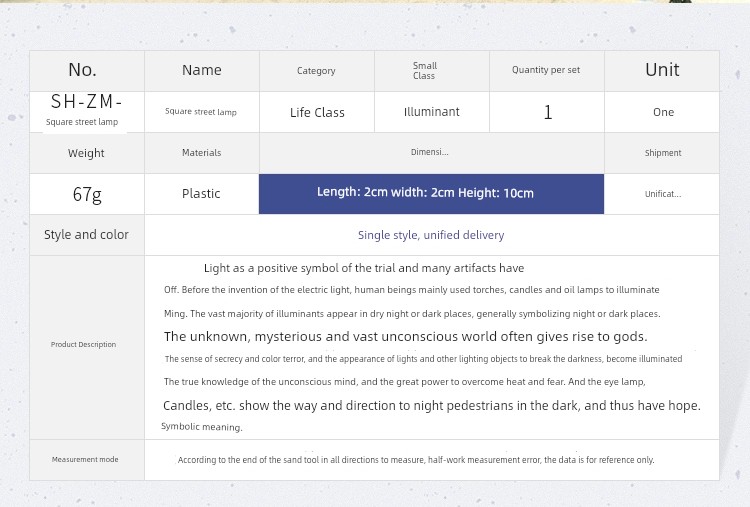This screenshot has width=750, height=507.
Task: Click the 'Style and color' label
Action: click(x=87, y=235)
